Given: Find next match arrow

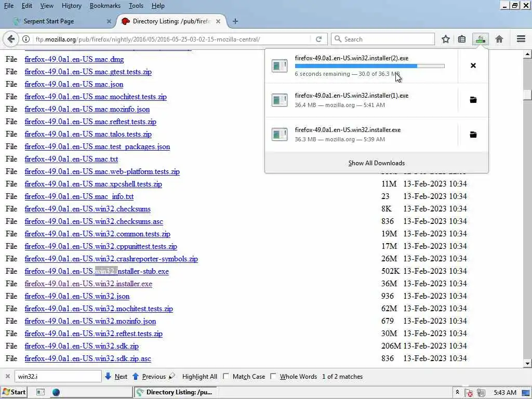Looking at the screenshot, I should (108, 376).
